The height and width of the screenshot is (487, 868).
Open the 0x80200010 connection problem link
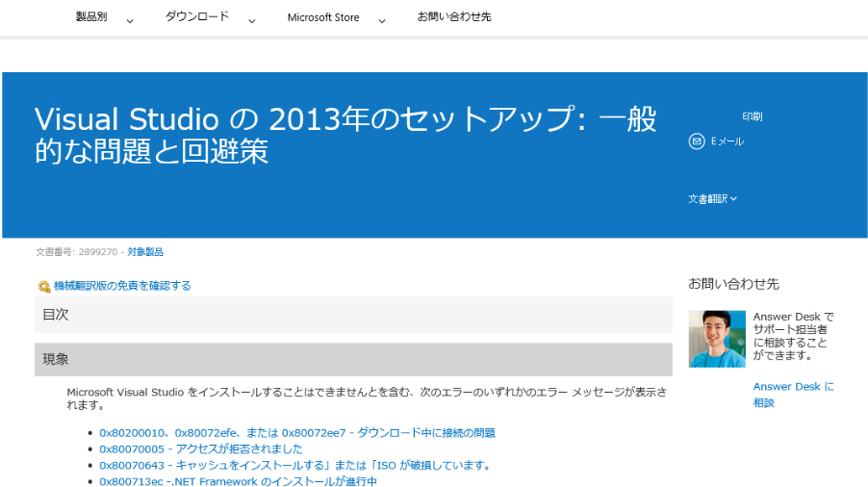297,433
